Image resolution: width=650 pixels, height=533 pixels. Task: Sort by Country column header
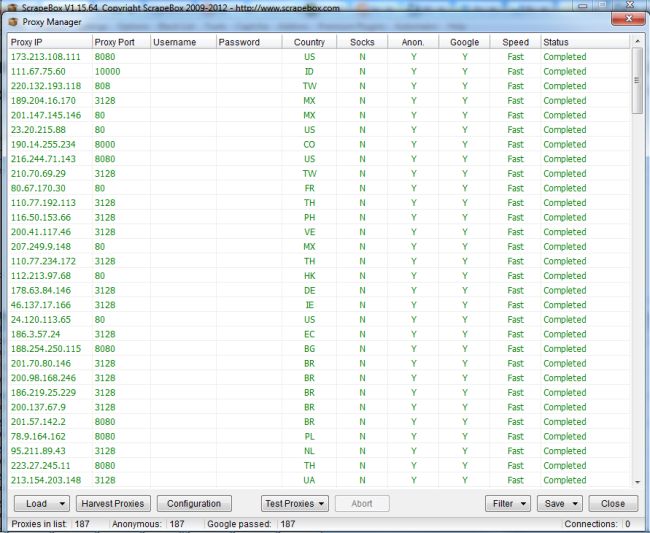(309, 42)
